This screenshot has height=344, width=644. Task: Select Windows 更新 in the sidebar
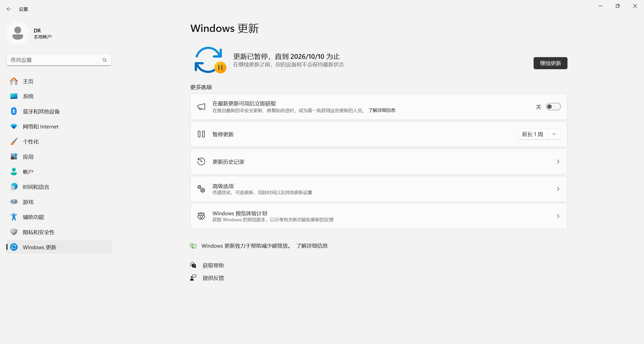coord(59,247)
